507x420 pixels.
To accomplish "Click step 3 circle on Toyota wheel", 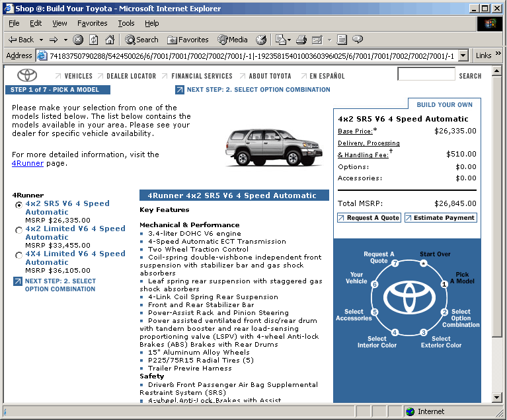I will [x=424, y=332].
